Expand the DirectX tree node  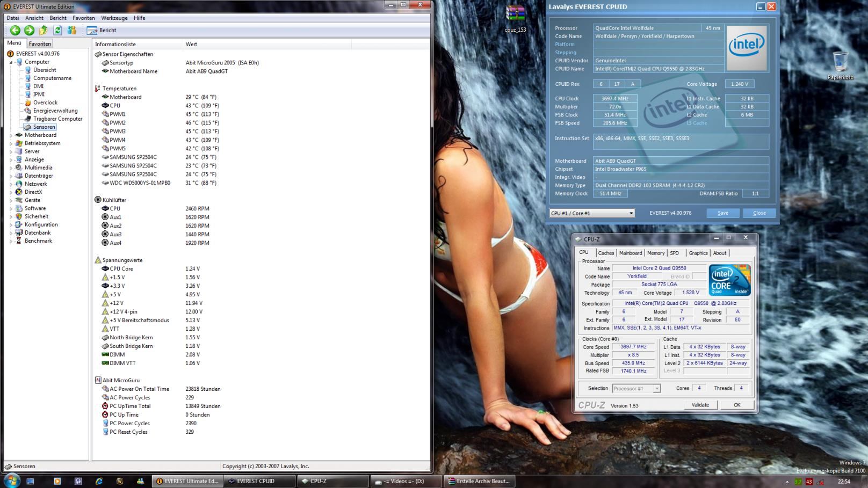coord(11,192)
